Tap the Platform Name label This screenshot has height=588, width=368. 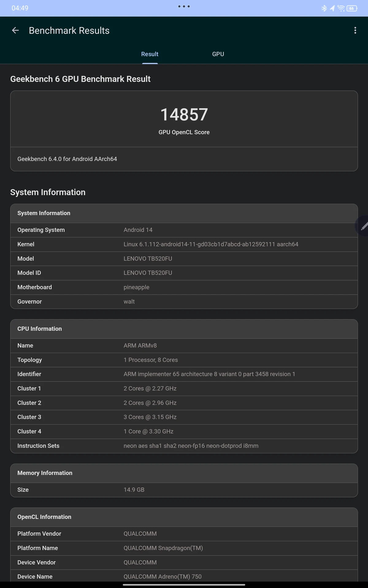(38, 548)
